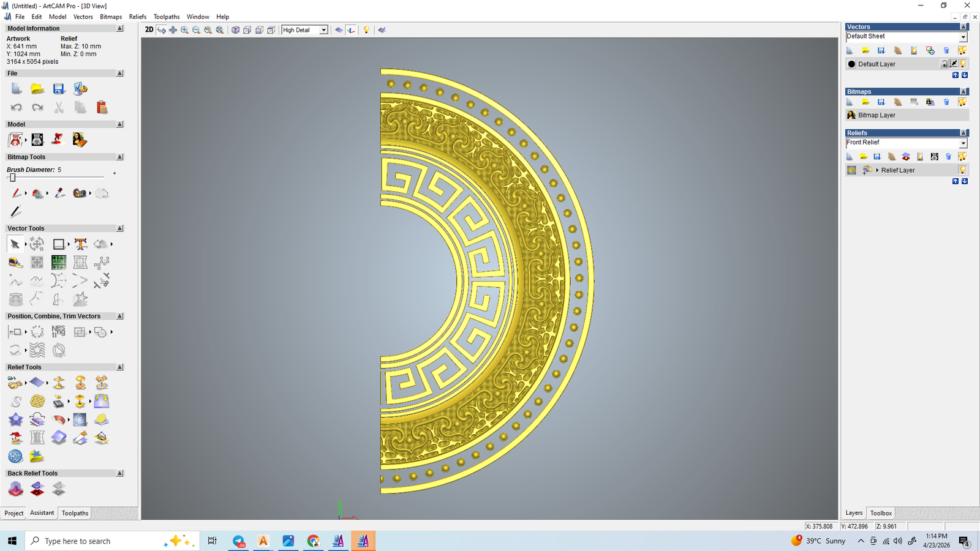Collapse the Bitmap Tools panel
Viewport: 980px width, 551px height.
coord(120,157)
